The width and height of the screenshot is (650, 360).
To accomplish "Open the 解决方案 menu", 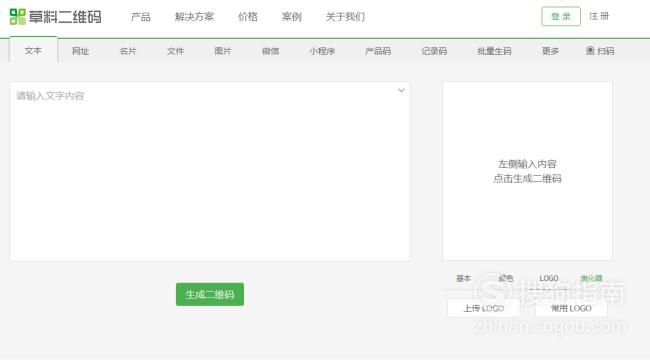I will click(194, 17).
